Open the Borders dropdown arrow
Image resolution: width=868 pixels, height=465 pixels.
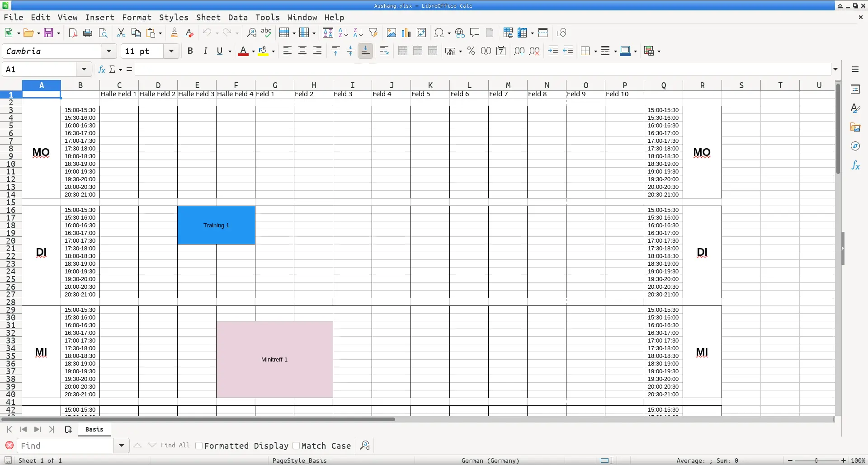pos(595,52)
